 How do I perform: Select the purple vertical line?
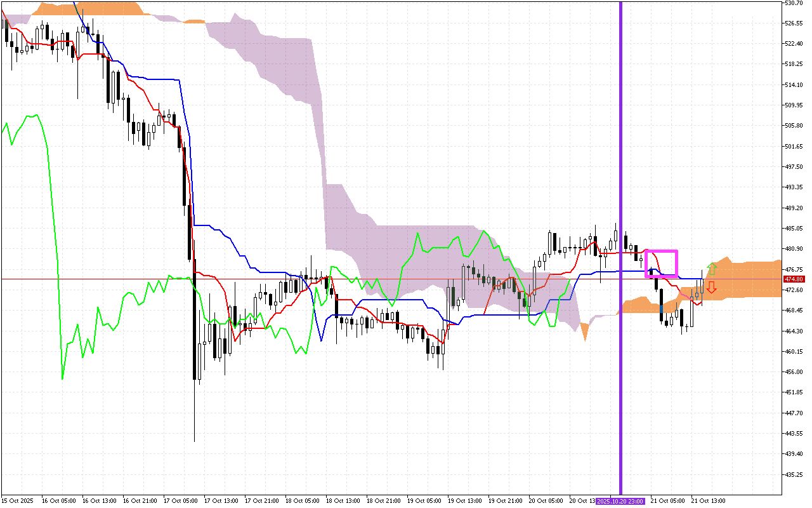tap(620, 190)
